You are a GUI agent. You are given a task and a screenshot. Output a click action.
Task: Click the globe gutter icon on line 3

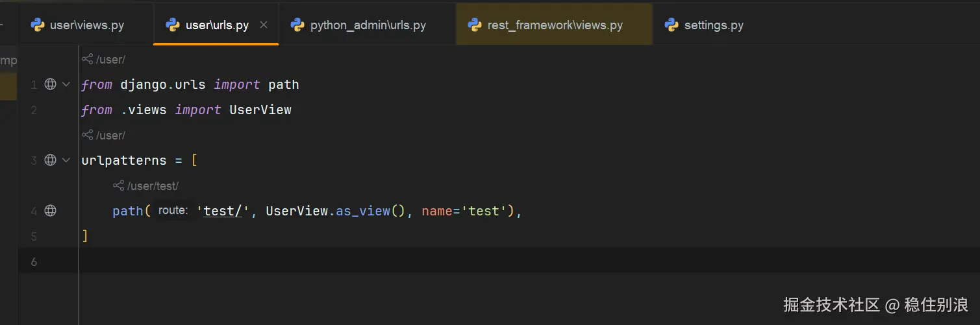point(50,160)
